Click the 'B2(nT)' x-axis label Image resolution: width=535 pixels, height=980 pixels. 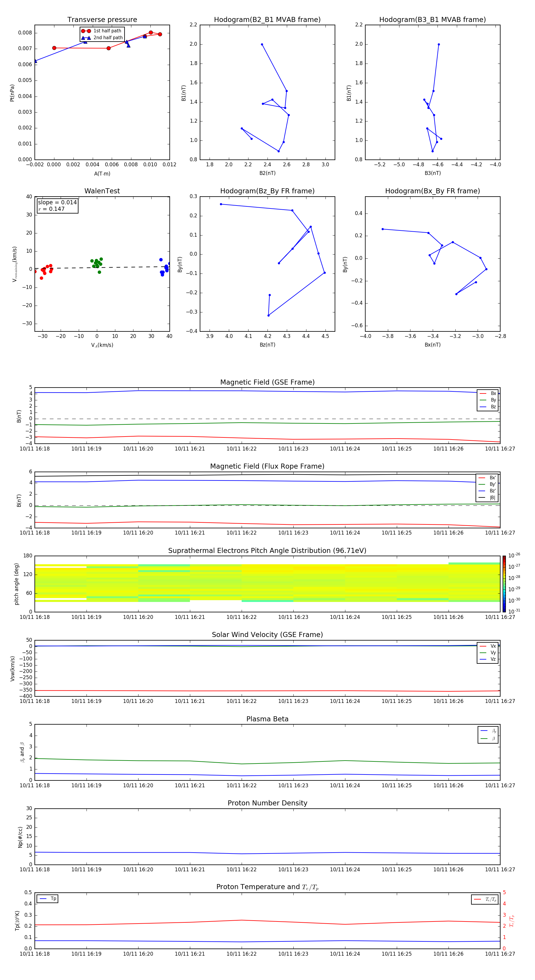click(267, 173)
